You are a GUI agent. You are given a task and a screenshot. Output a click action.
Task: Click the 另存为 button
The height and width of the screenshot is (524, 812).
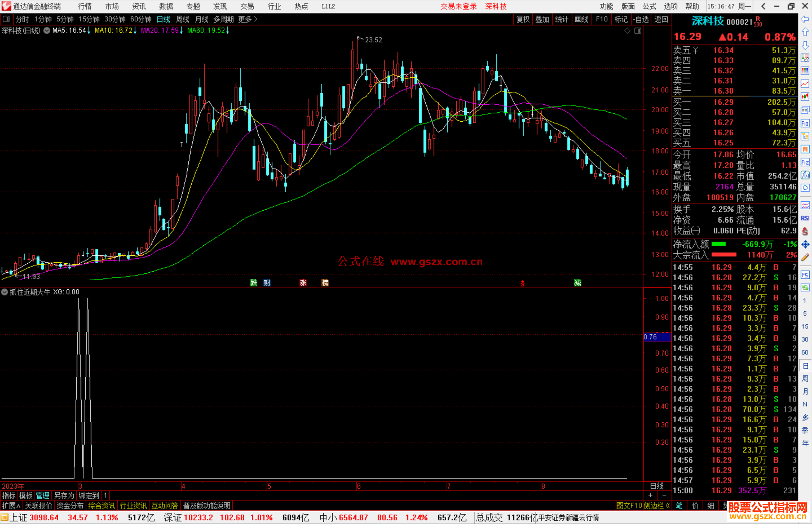point(64,495)
